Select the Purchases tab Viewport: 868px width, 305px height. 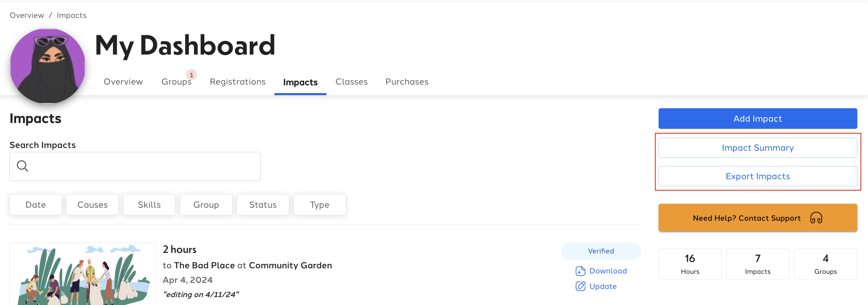407,82
